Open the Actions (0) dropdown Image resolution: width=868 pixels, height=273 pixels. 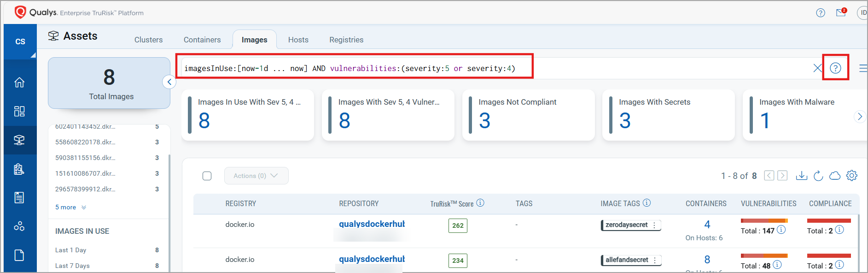(256, 176)
